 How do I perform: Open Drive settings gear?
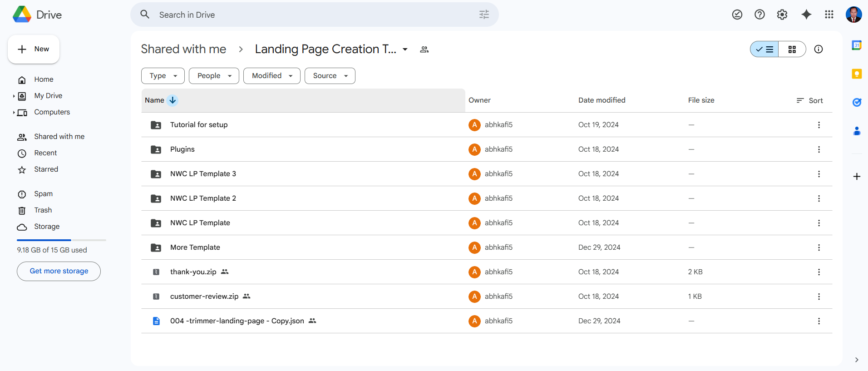(782, 15)
